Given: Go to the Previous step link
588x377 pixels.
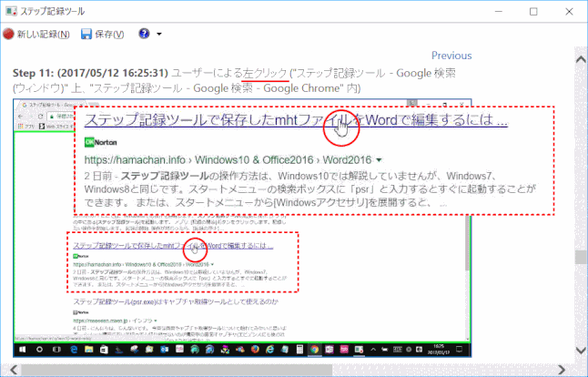Looking at the screenshot, I should pyautogui.click(x=451, y=56).
